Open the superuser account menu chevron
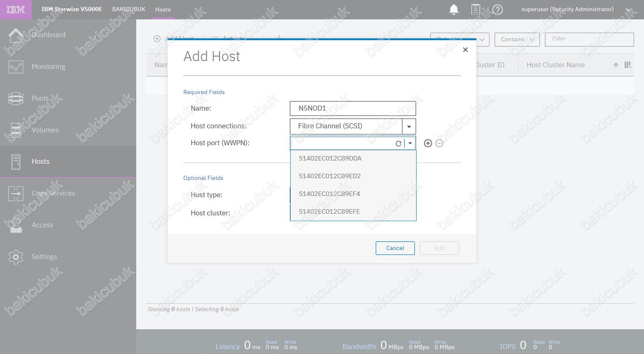 [628, 9]
